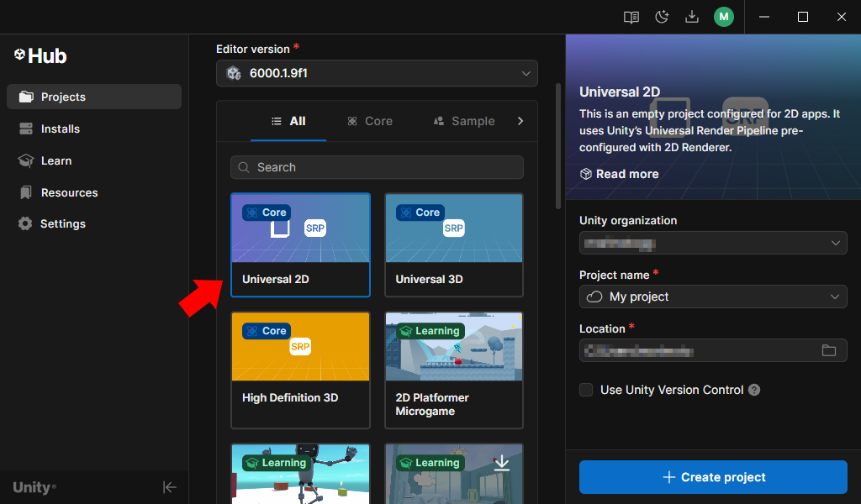Screen dimensions: 861x504
Task: Open the account avatar labeled M
Action: coord(724,17)
